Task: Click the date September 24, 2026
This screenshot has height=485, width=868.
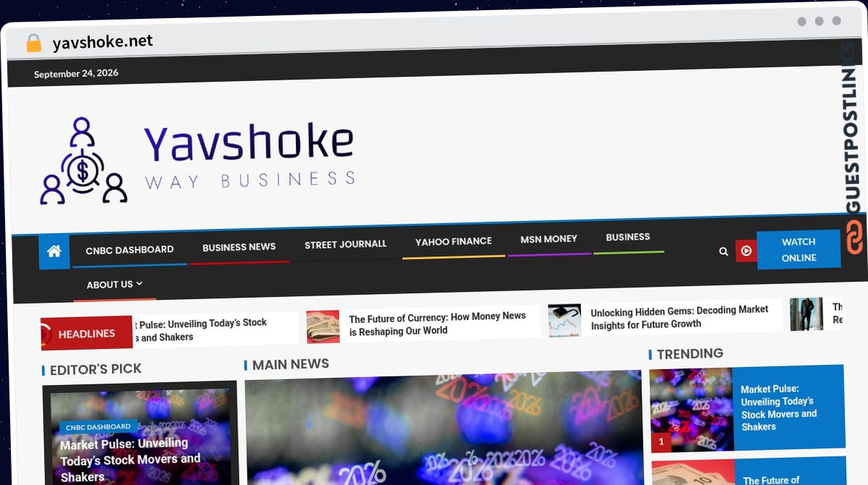Action: (76, 73)
